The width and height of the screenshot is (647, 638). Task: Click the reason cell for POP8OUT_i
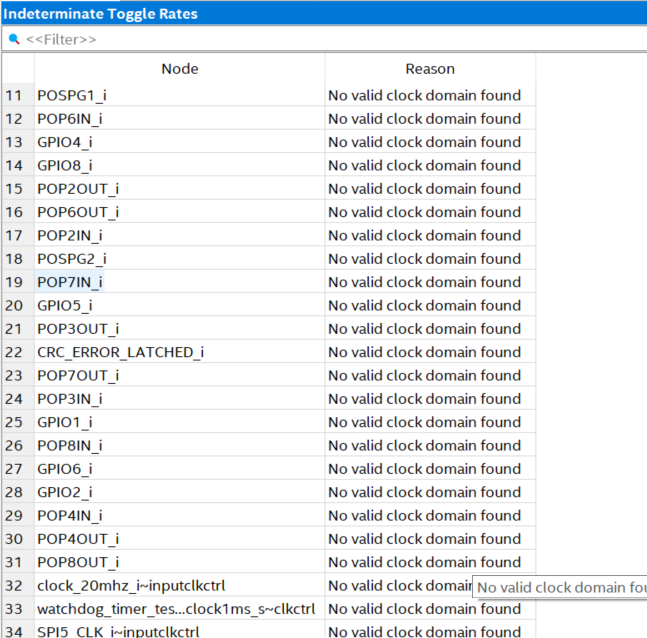(430, 562)
